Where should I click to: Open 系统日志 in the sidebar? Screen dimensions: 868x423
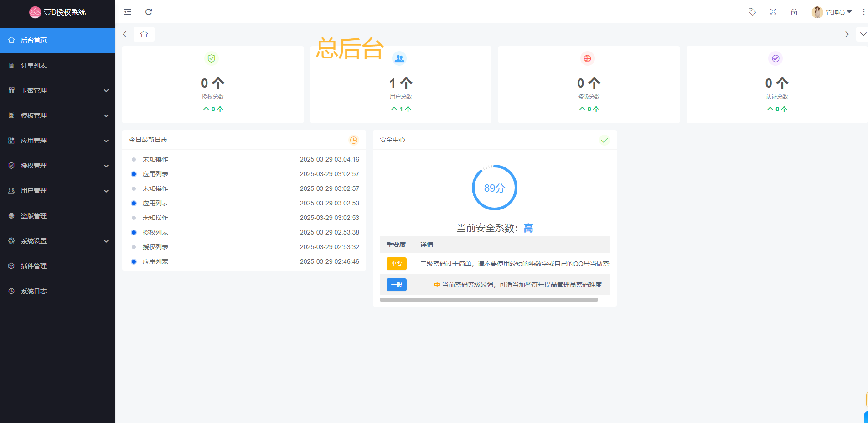(x=33, y=291)
